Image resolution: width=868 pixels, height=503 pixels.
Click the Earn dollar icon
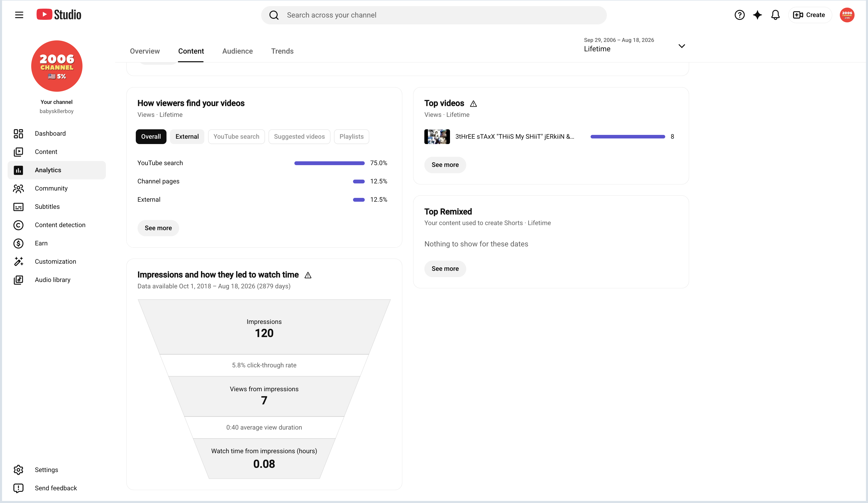pos(18,243)
